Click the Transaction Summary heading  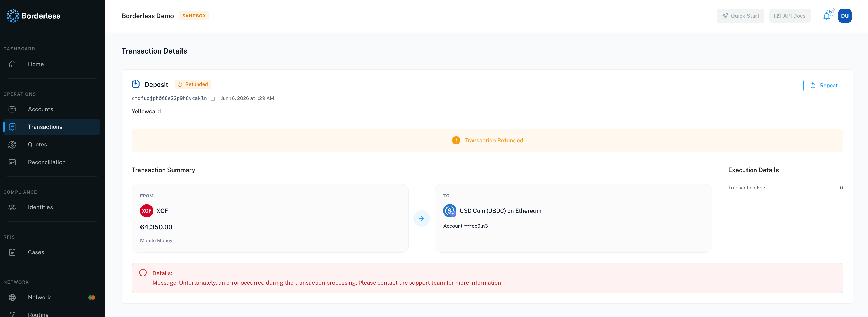coord(163,170)
